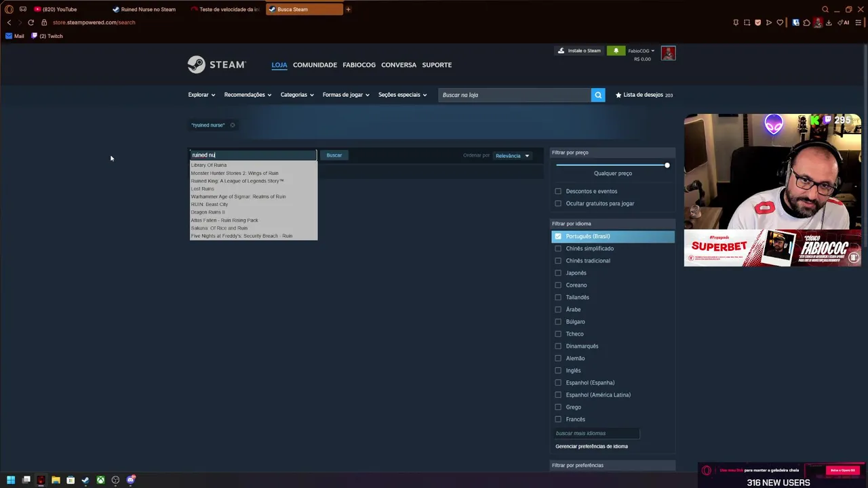This screenshot has height=488, width=868.
Task: Open the extensions cube icon
Action: [x=806, y=22]
